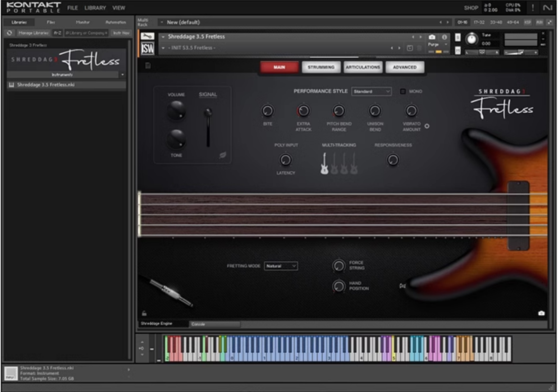Click the refresh libraries icon
This screenshot has width=558, height=392.
click(10, 33)
